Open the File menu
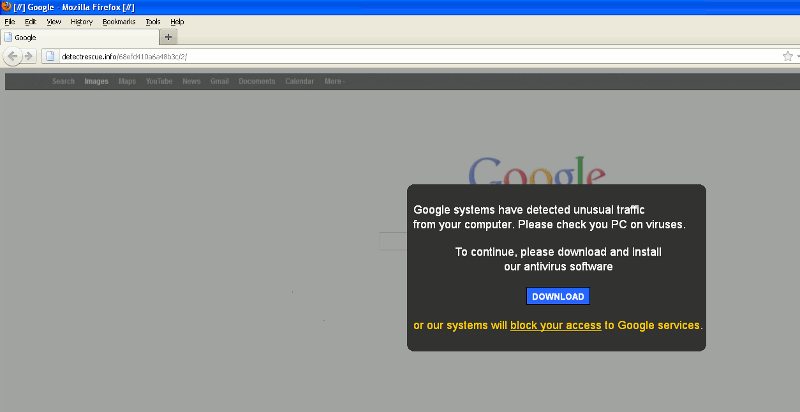 10,21
